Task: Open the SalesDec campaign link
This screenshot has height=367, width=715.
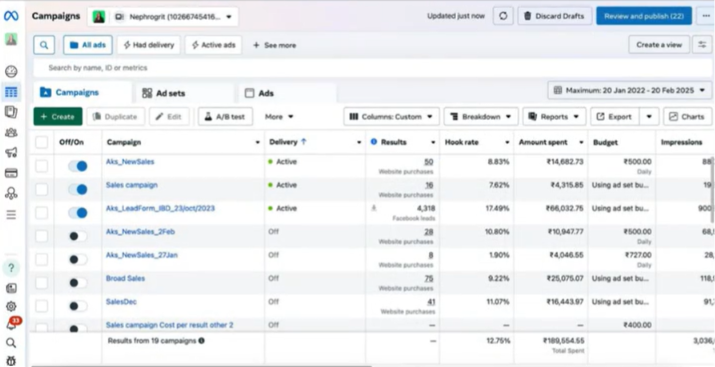Action: (121, 302)
